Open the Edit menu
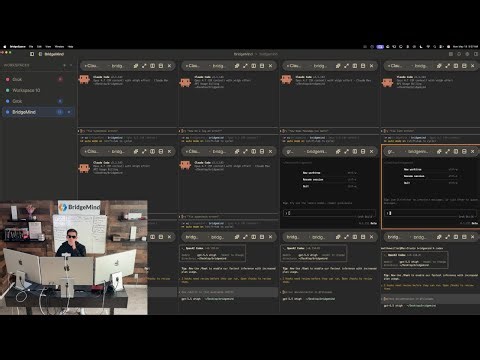 pyautogui.click(x=39, y=47)
